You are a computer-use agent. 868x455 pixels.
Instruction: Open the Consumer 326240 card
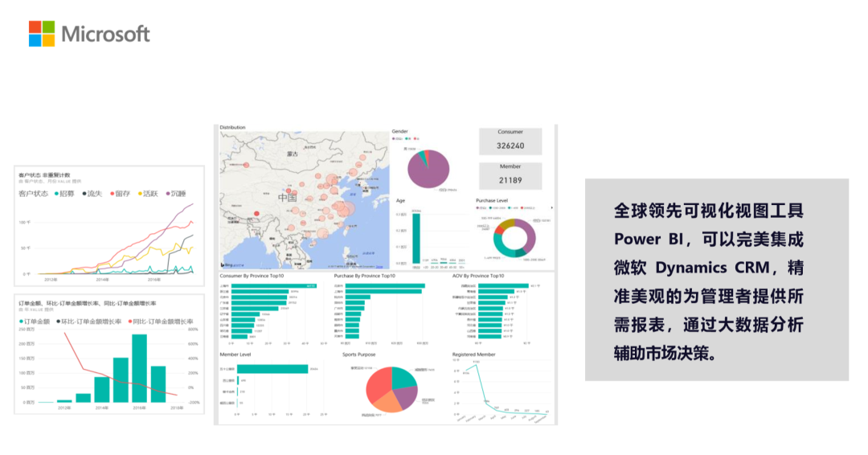510,141
